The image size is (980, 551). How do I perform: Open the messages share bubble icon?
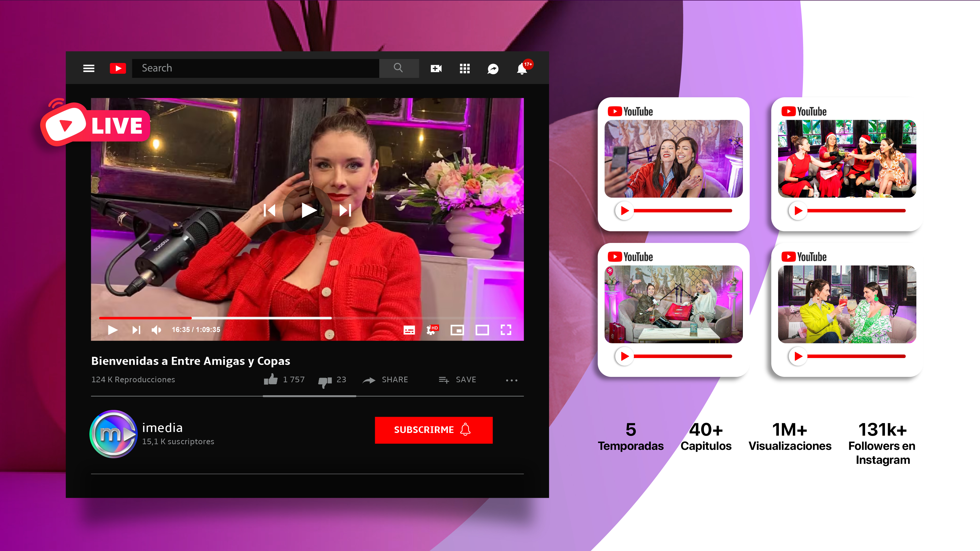[x=493, y=69]
